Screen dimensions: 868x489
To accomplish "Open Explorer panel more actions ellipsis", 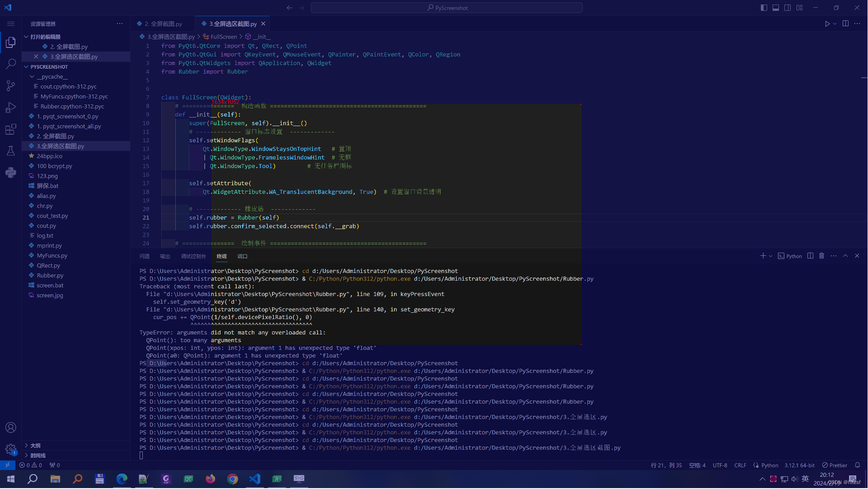I will click(120, 24).
